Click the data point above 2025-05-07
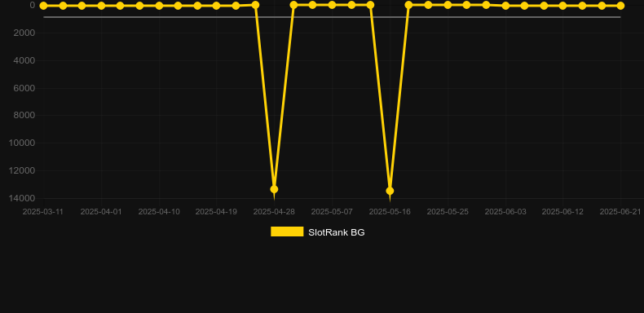Screen dimensions: 644x313 pyautogui.click(x=332, y=5)
